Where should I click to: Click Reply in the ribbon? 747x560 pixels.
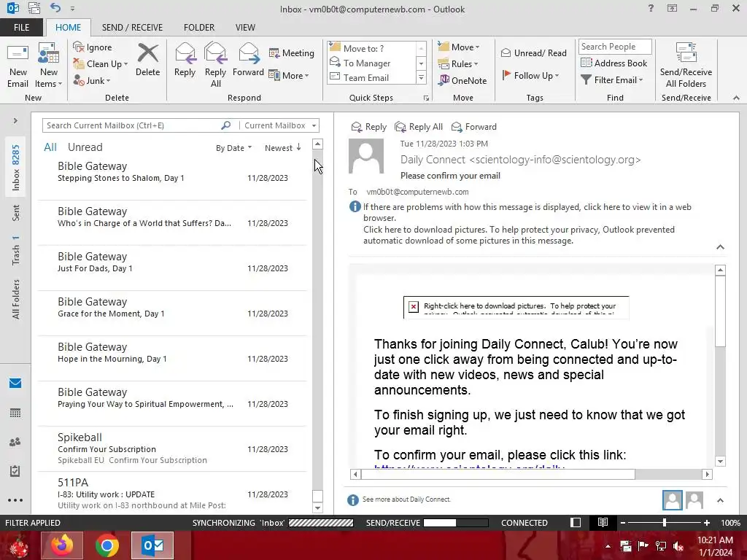point(185,60)
